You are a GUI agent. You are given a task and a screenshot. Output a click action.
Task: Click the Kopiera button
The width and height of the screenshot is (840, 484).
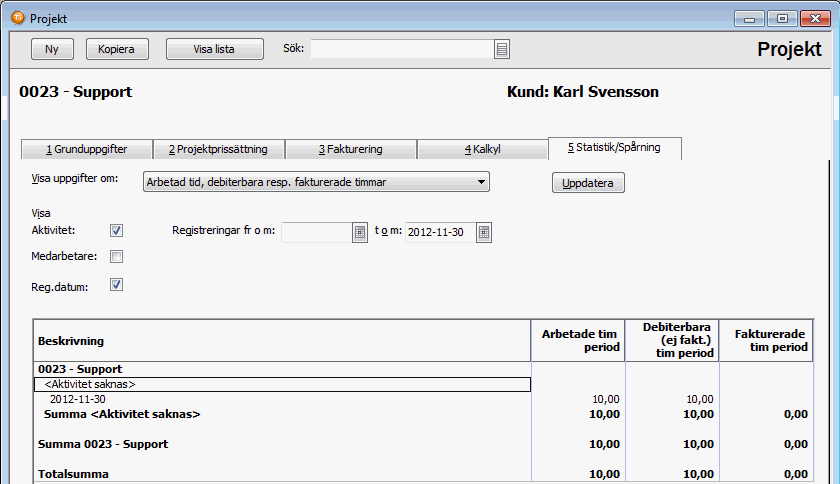tap(117, 49)
